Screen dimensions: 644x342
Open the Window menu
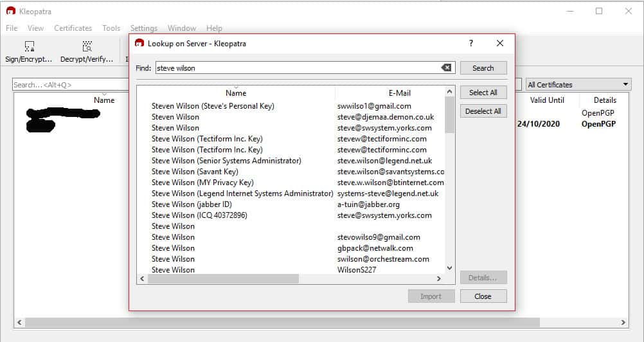[x=181, y=28]
